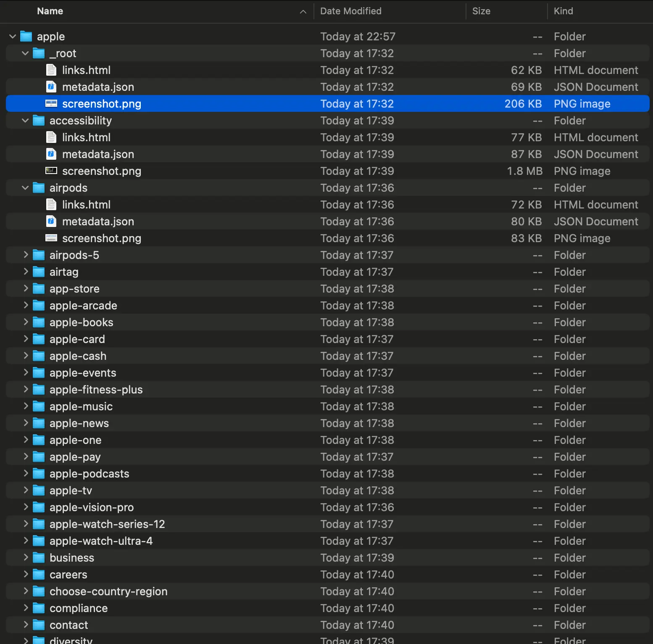653x644 pixels.
Task: Click the apple-news folder icon
Action: (x=39, y=423)
